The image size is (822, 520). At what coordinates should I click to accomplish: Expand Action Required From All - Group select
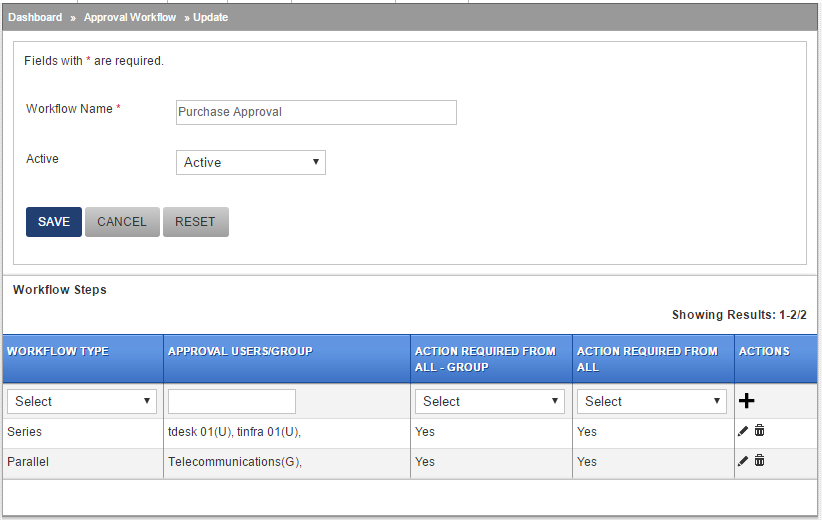(x=490, y=402)
